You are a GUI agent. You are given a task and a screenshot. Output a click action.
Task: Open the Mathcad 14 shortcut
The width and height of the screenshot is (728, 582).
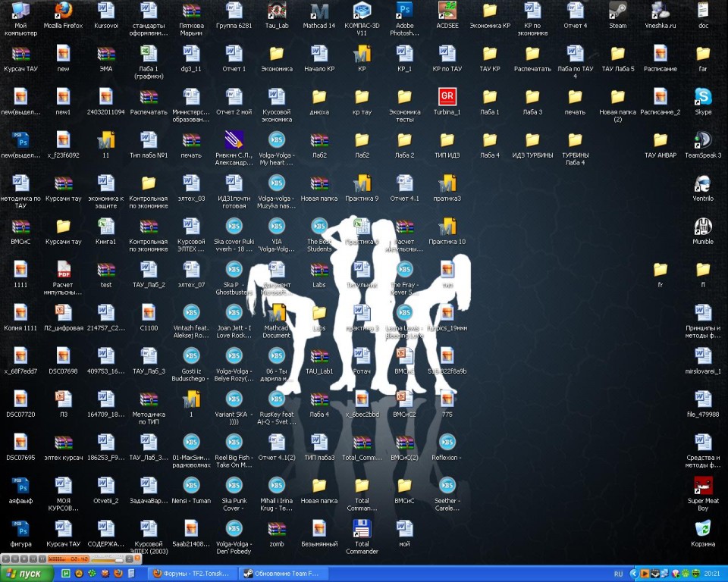pyautogui.click(x=319, y=16)
